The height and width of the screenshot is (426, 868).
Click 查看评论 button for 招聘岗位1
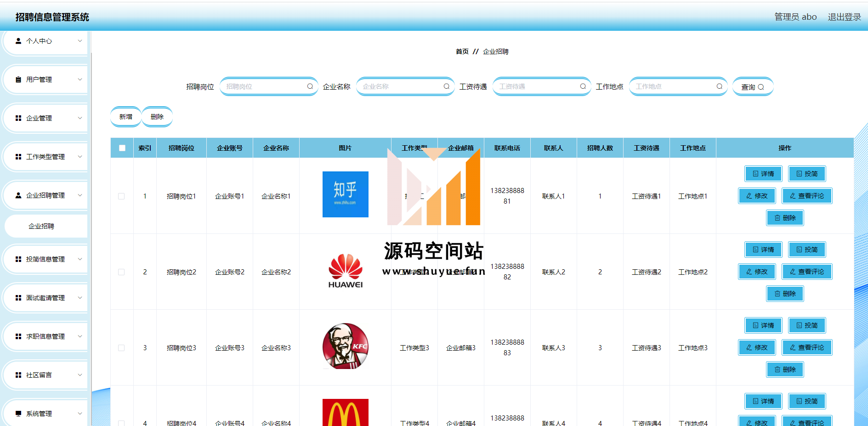point(807,196)
